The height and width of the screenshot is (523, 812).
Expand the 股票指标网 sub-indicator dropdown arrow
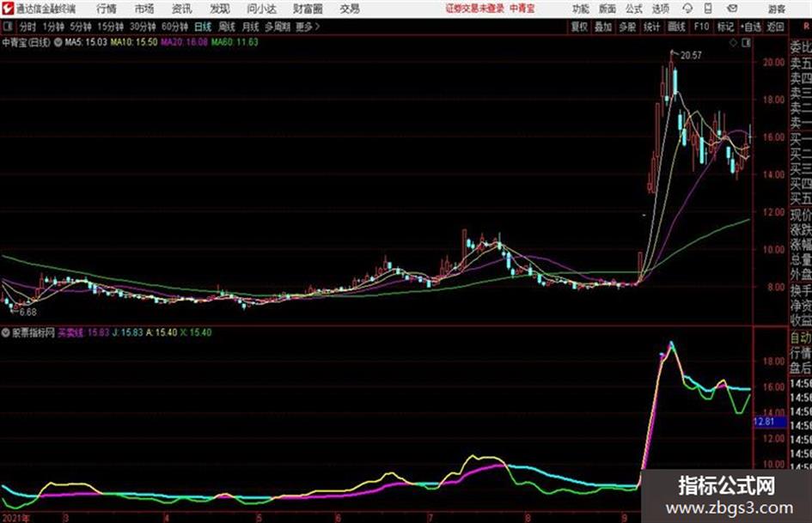coord(6,332)
